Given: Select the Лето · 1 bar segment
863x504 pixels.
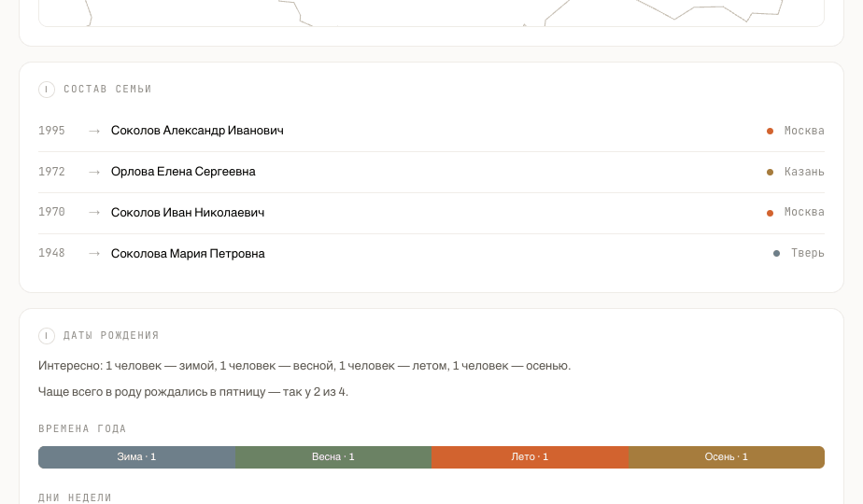Looking at the screenshot, I should (530, 457).
